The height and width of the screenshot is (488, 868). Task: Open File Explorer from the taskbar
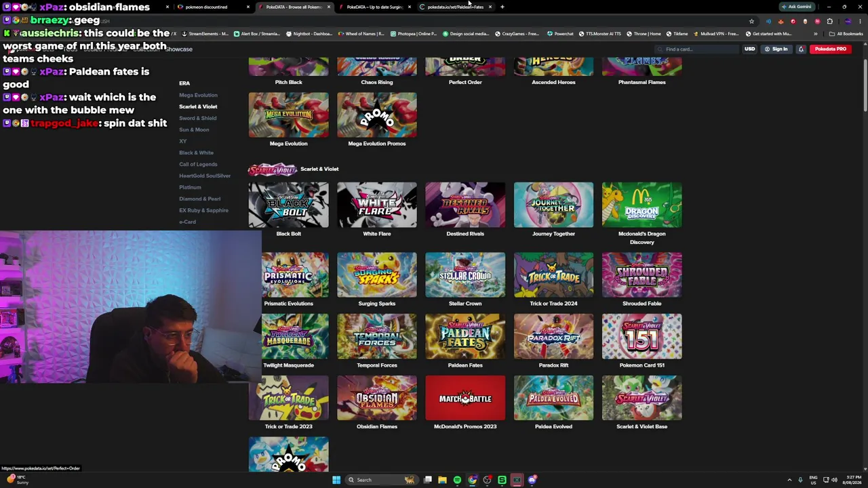pyautogui.click(x=442, y=480)
